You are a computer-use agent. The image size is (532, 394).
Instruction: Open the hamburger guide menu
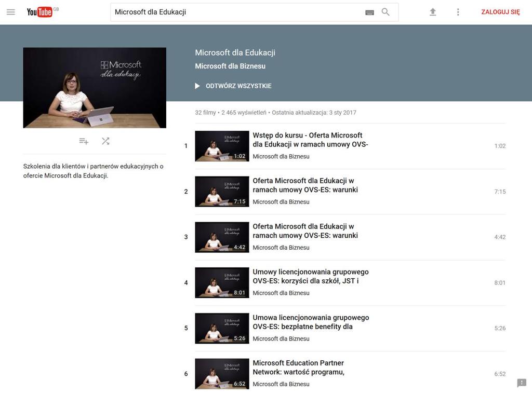(11, 12)
